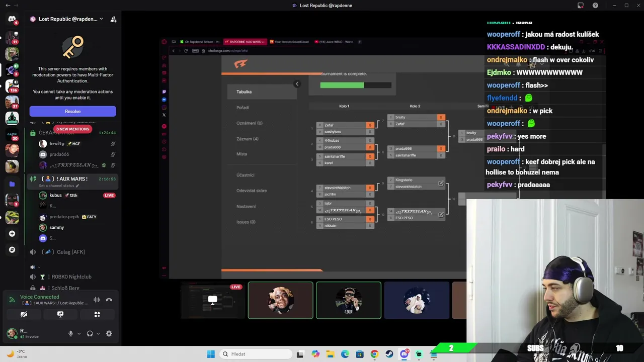Viewport: 644px width, 362px height.
Task: Open server with 136 unread badge
Action: coord(12,86)
